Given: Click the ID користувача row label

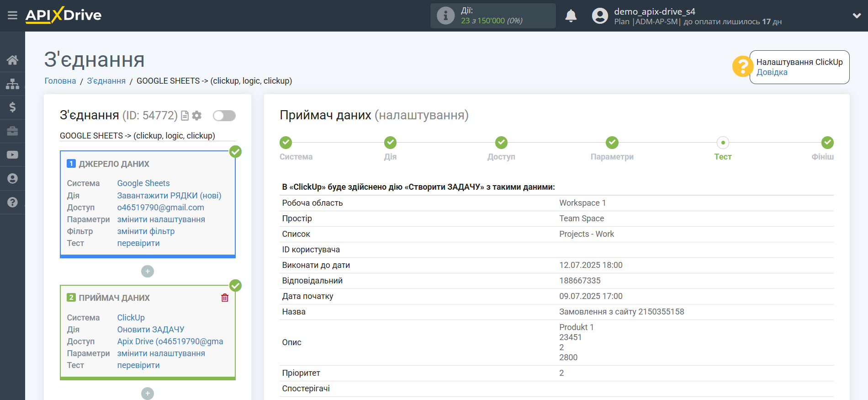Looking at the screenshot, I should (311, 250).
